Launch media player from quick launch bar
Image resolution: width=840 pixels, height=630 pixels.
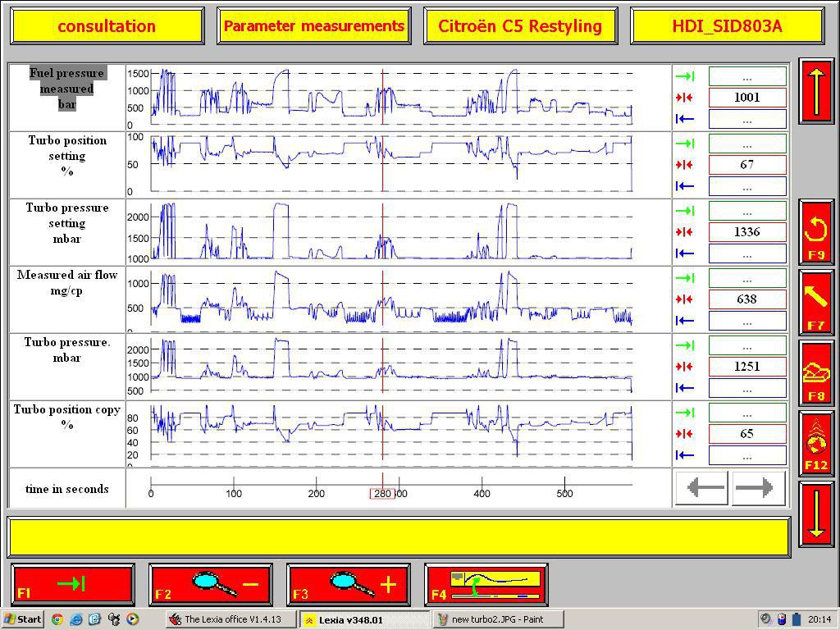[133, 619]
